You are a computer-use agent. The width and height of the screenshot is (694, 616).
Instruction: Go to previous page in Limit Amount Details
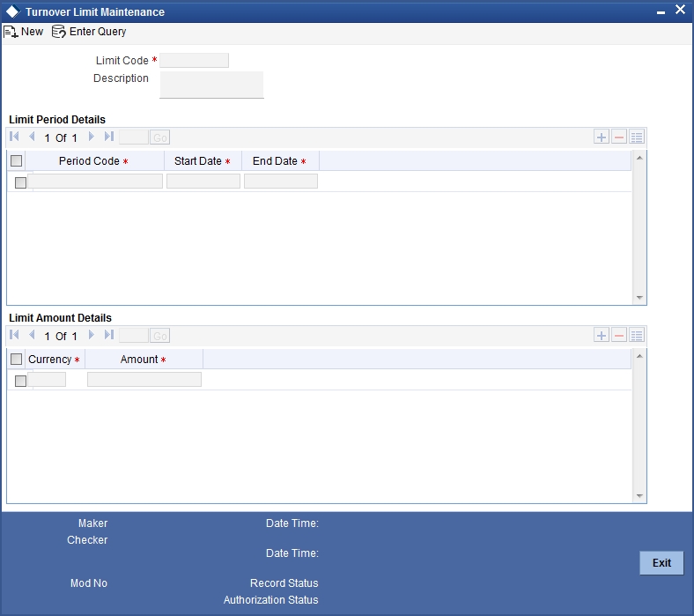[32, 335]
